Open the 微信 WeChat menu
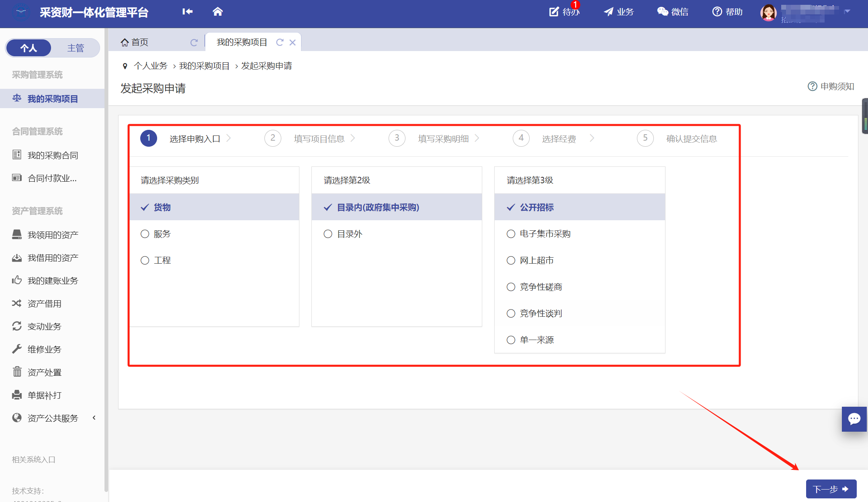The height and width of the screenshot is (502, 868). click(x=673, y=12)
